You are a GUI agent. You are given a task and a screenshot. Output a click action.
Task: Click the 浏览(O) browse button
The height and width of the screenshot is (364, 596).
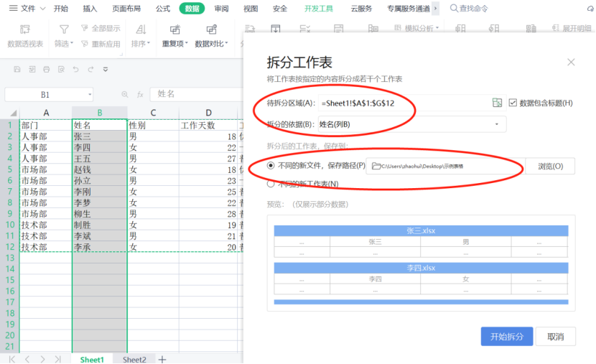tap(550, 166)
